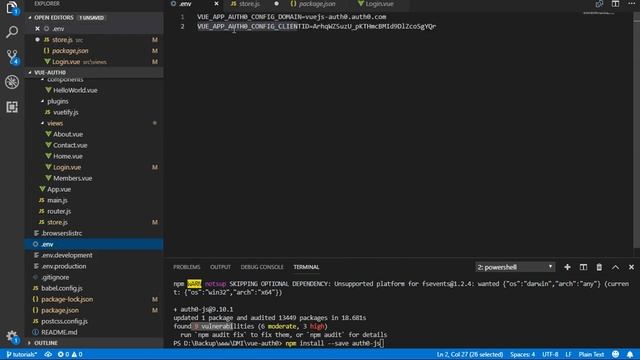Open README.md in the file tree
This screenshot has width=640, height=360.
[59, 333]
